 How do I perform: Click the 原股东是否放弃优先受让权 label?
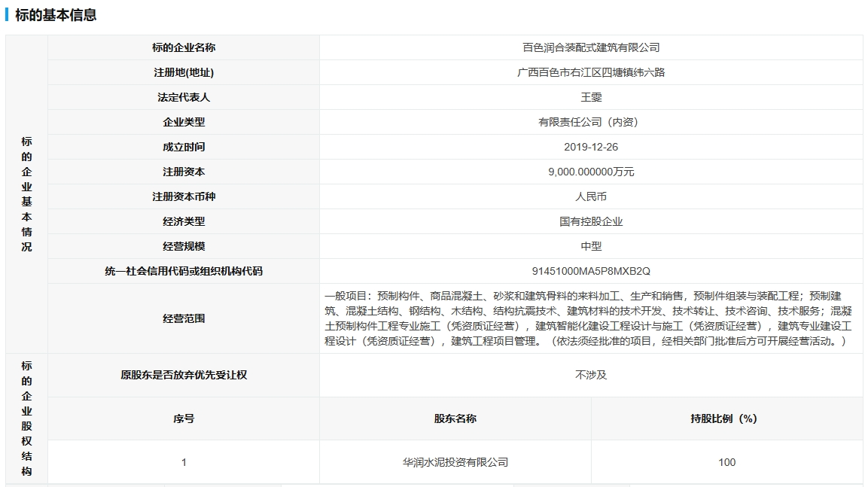click(x=184, y=375)
